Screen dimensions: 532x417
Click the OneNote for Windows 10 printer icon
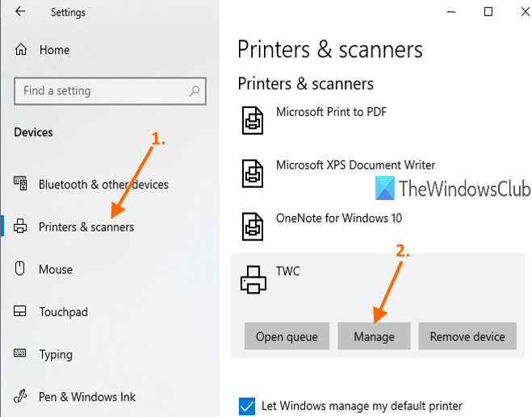click(x=253, y=227)
